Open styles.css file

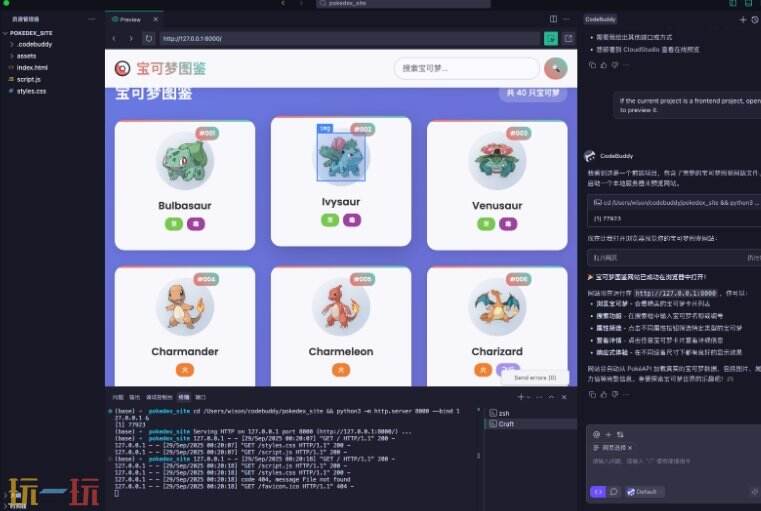[x=32, y=91]
